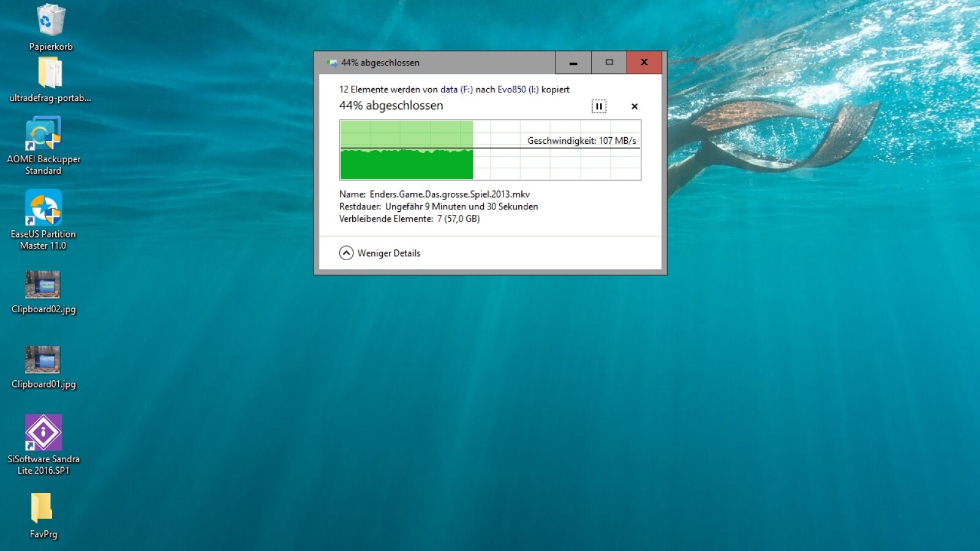The width and height of the screenshot is (980, 551).
Task: Click the Geschwindigkeit: 107 MB/s label
Action: [x=582, y=141]
